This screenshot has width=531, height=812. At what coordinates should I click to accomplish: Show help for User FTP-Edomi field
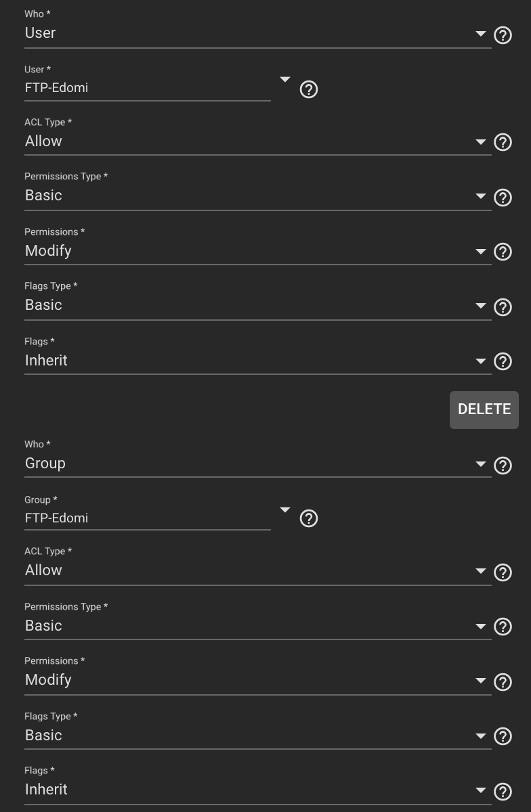click(308, 89)
